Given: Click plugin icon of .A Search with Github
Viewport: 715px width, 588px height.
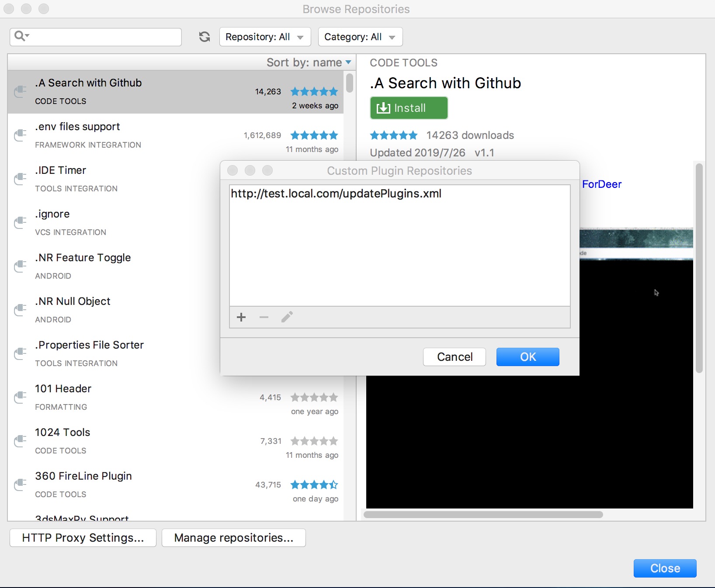Looking at the screenshot, I should (x=20, y=92).
